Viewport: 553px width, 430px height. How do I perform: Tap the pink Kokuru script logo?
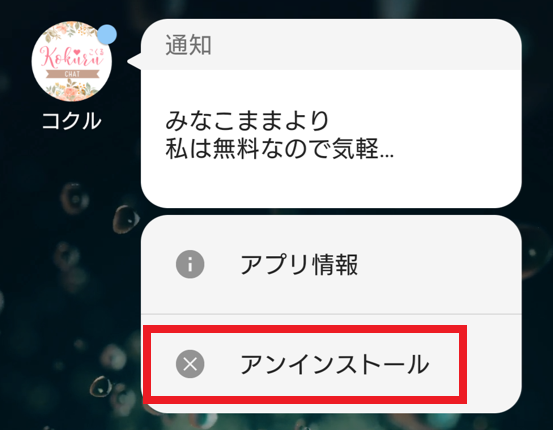point(72,57)
